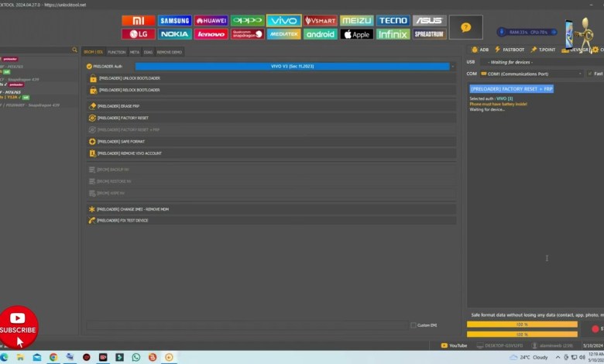Open the Qualcomm Snapdragon section
Image resolution: width=604 pixels, height=364 pixels.
click(x=248, y=34)
